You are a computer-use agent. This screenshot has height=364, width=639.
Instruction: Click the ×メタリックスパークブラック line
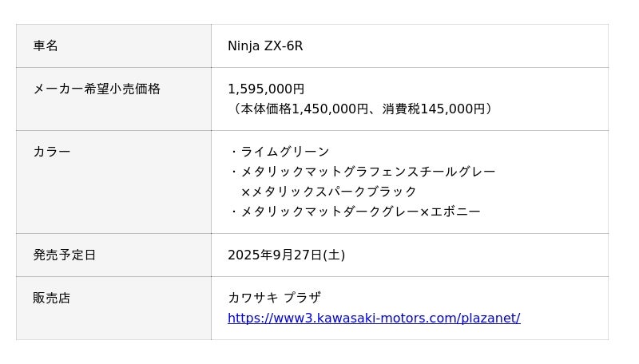[328, 192]
